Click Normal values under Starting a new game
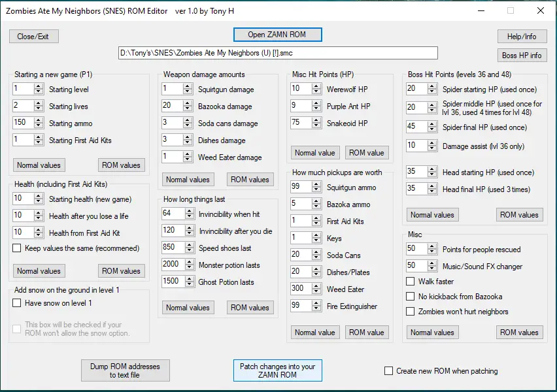557x392 pixels. tap(39, 165)
